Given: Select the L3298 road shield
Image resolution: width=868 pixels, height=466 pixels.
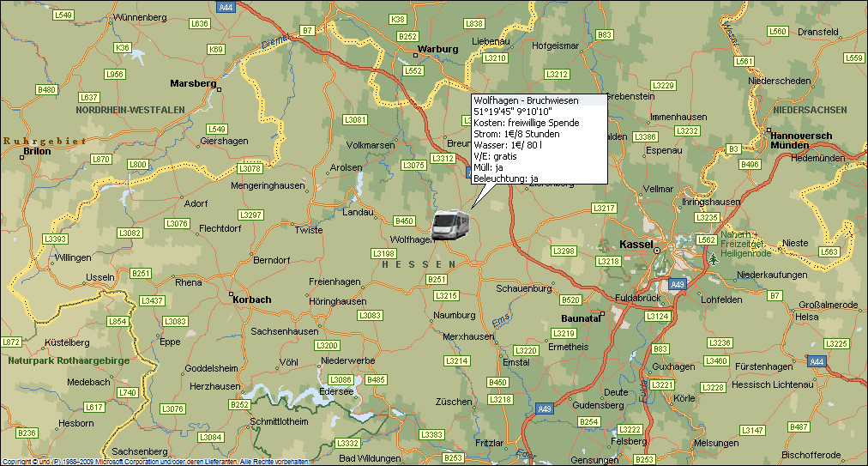Looking at the screenshot, I should pos(564,251).
